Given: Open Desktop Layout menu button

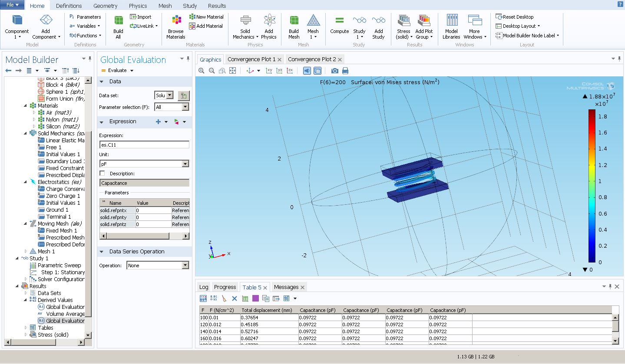Looking at the screenshot, I should point(518,26).
